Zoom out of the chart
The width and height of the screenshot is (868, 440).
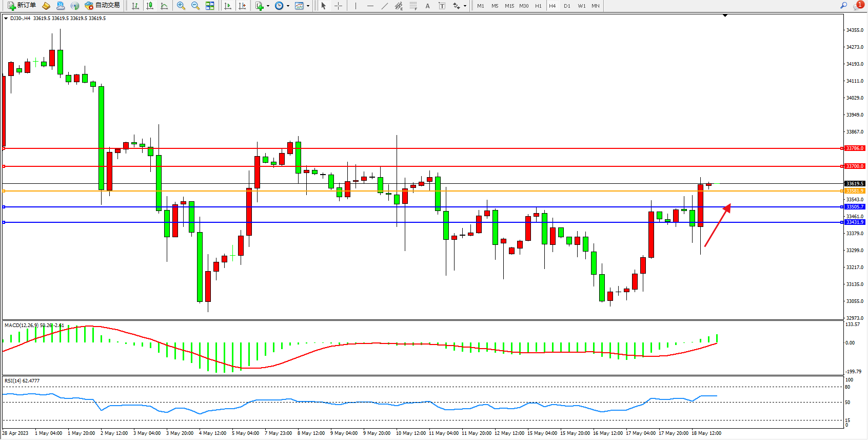tap(195, 6)
